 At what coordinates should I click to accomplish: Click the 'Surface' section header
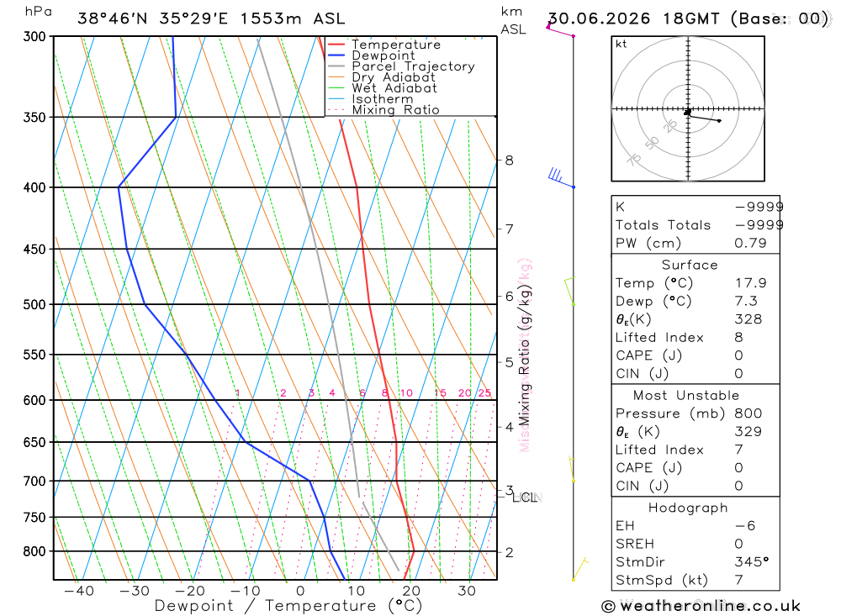[x=690, y=265]
